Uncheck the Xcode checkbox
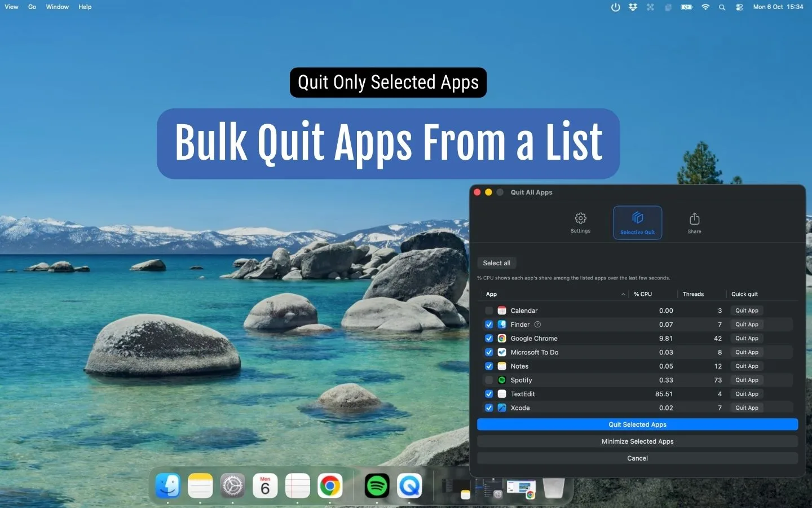The width and height of the screenshot is (812, 508). 489,408
